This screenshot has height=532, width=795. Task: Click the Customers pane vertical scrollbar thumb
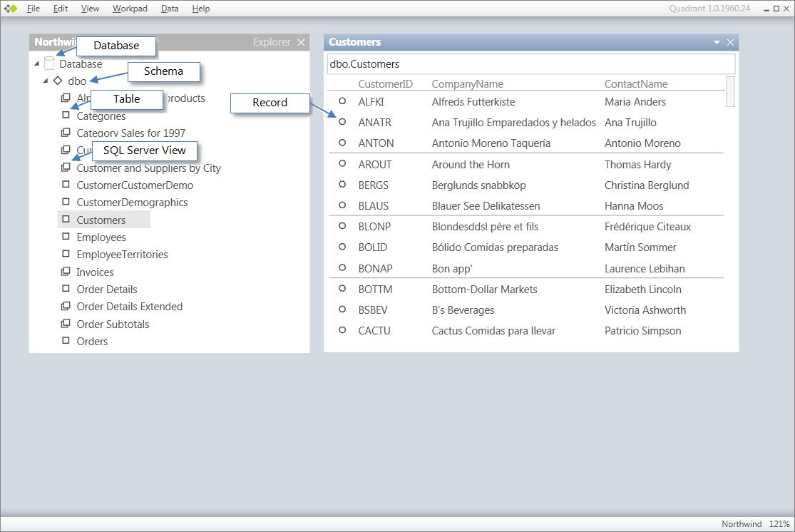pos(730,92)
